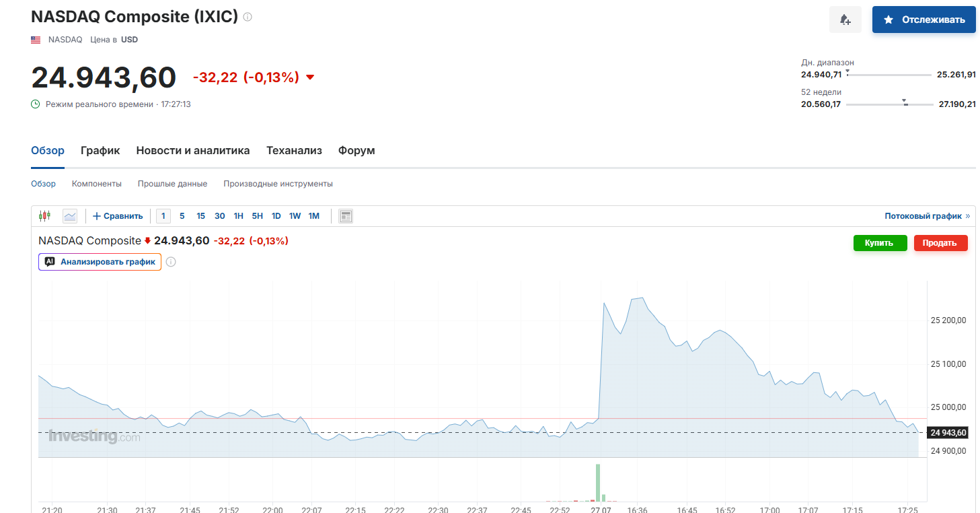The height and width of the screenshot is (513, 980).
Task: Open Анализировать график AI button
Action: tap(100, 262)
